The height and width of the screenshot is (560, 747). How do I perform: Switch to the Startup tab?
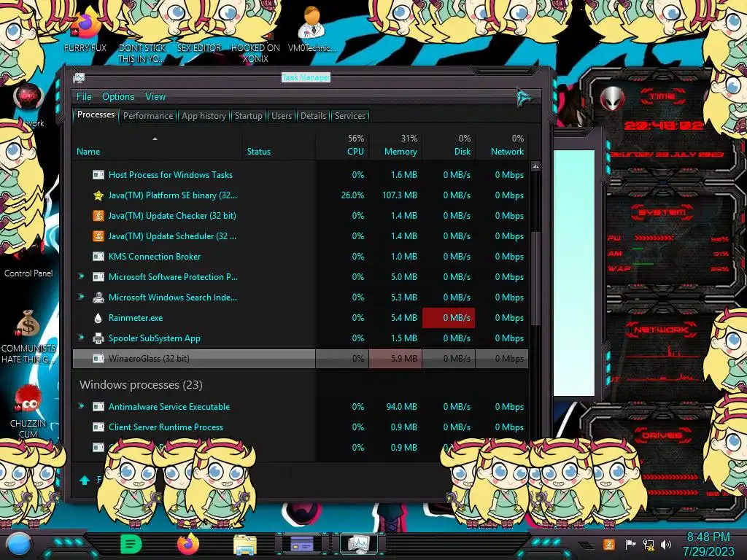[248, 116]
